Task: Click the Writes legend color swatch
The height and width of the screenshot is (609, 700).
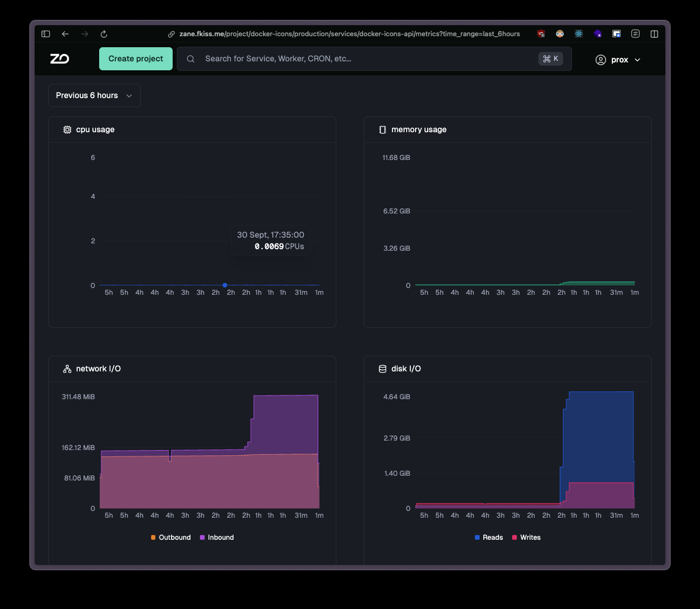Action: pyautogui.click(x=515, y=537)
